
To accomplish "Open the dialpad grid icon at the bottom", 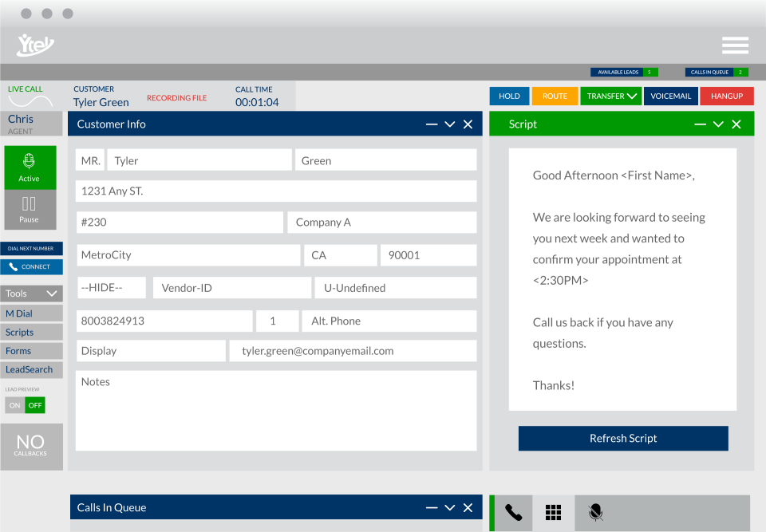I will [x=553, y=513].
